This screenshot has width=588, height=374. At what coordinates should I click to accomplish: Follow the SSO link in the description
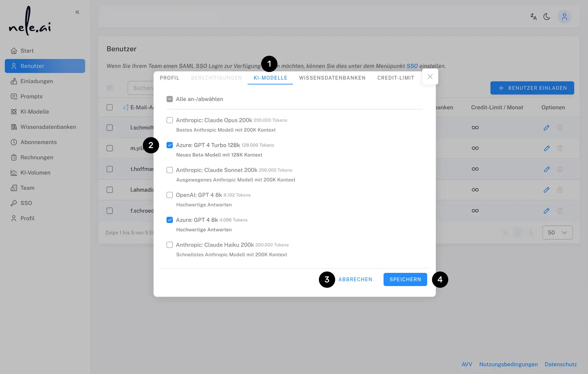coord(412,66)
